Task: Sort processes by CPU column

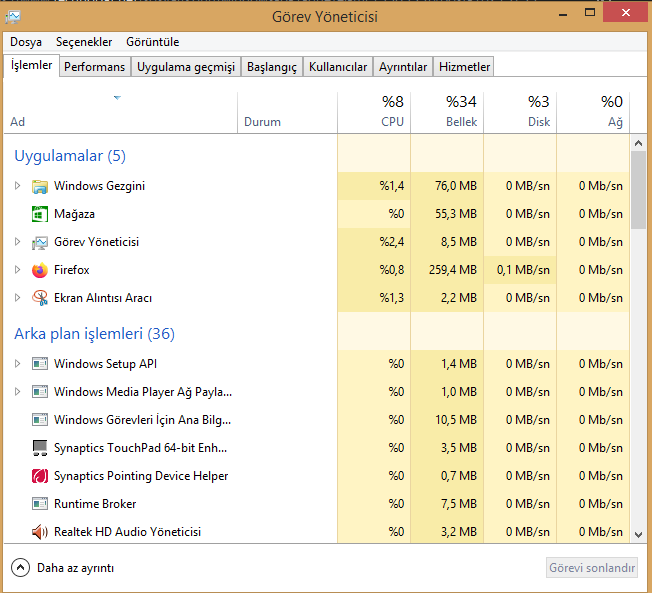Action: click(x=374, y=113)
